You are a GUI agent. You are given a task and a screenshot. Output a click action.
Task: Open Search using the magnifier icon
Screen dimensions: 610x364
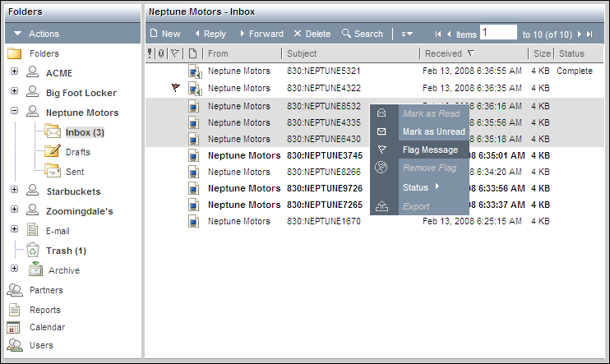point(347,34)
